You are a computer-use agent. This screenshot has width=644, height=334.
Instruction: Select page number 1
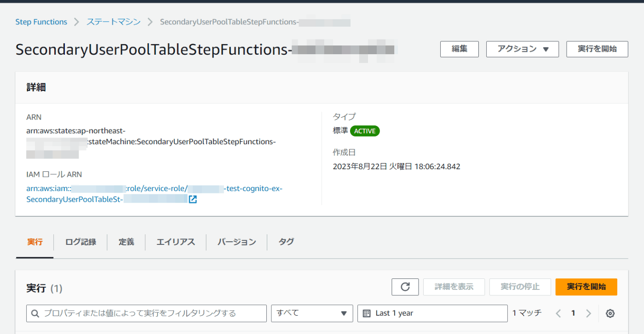tap(573, 313)
